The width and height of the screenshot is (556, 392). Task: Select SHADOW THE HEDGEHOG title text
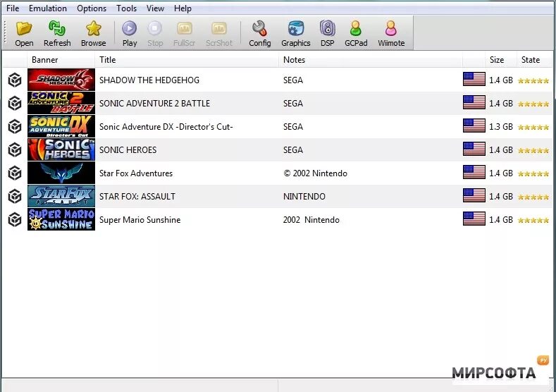coord(149,80)
